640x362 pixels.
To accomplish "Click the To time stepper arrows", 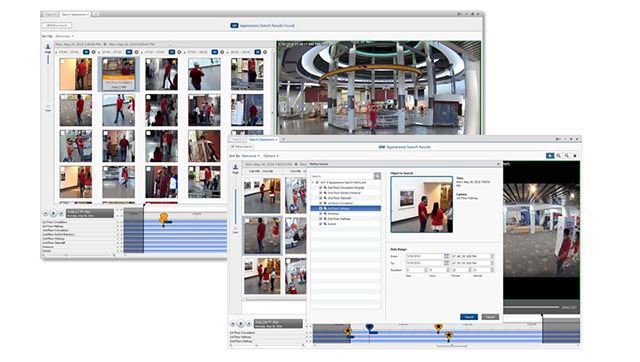I will (x=492, y=263).
